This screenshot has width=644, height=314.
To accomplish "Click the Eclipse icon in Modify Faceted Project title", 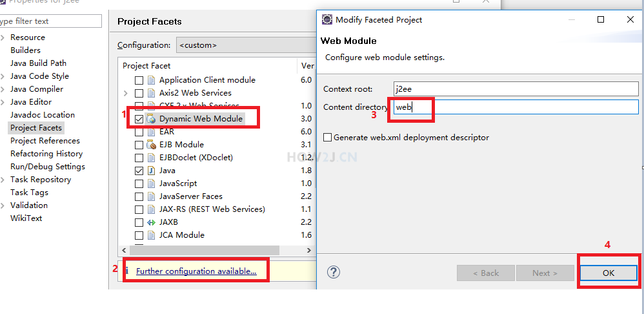I will click(327, 19).
